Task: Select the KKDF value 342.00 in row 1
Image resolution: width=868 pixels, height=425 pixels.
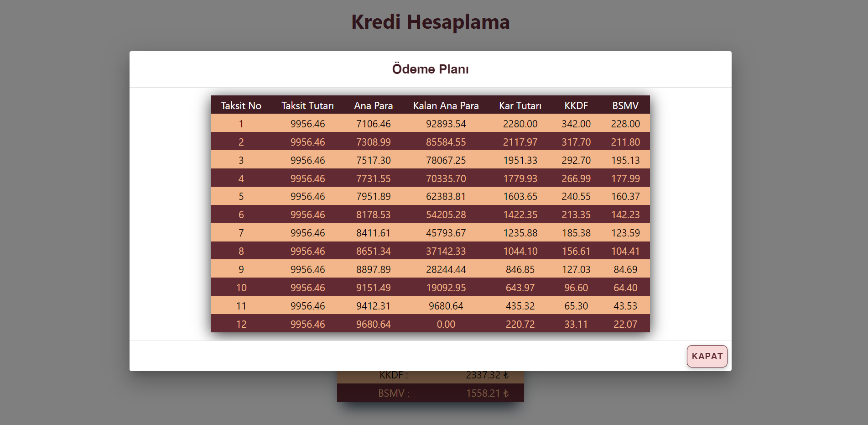Action: pos(576,123)
